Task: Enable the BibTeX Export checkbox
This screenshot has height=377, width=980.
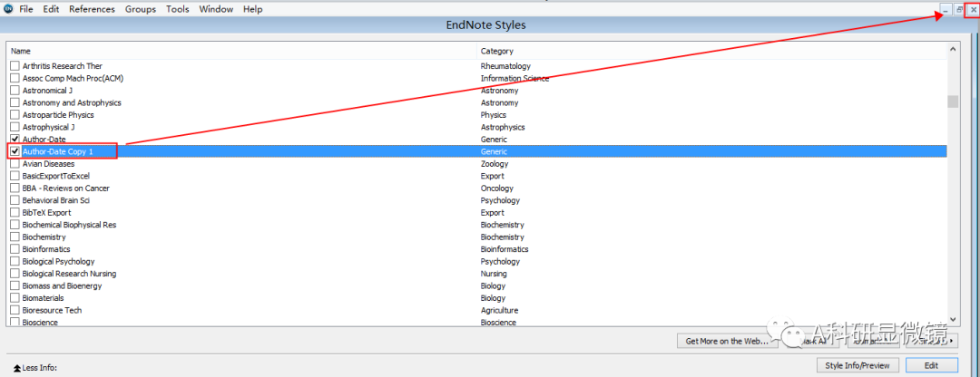Action: coord(15,212)
